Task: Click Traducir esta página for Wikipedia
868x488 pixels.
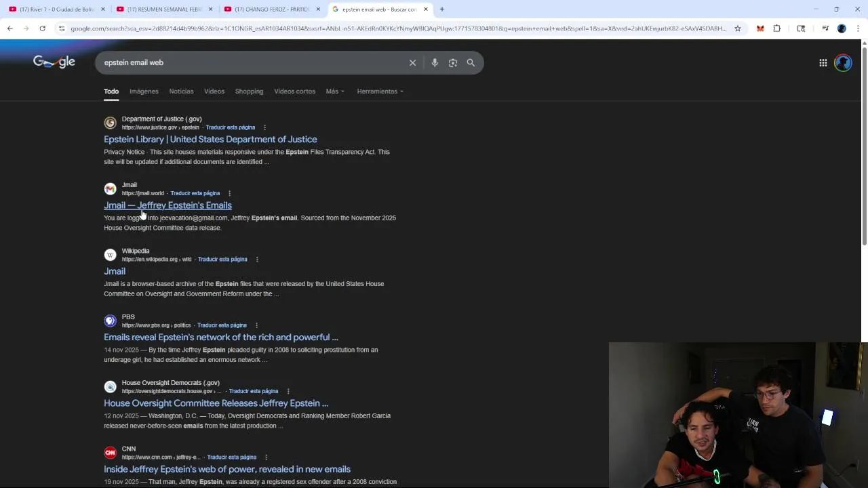Action: pos(222,259)
